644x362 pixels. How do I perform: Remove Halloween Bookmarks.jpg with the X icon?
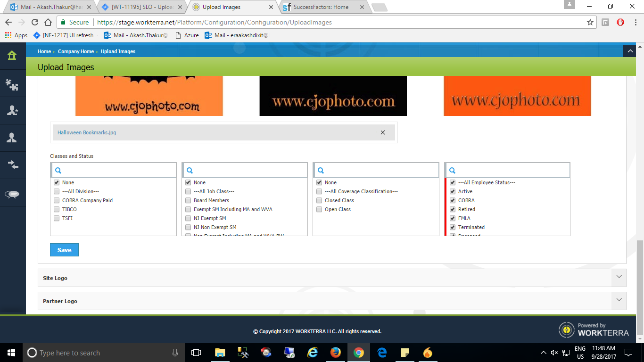383,132
